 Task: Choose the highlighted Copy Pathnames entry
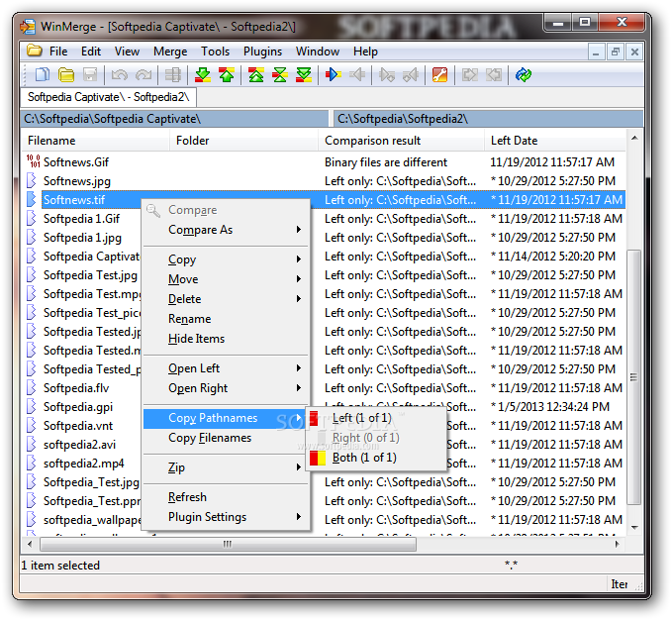226,418
